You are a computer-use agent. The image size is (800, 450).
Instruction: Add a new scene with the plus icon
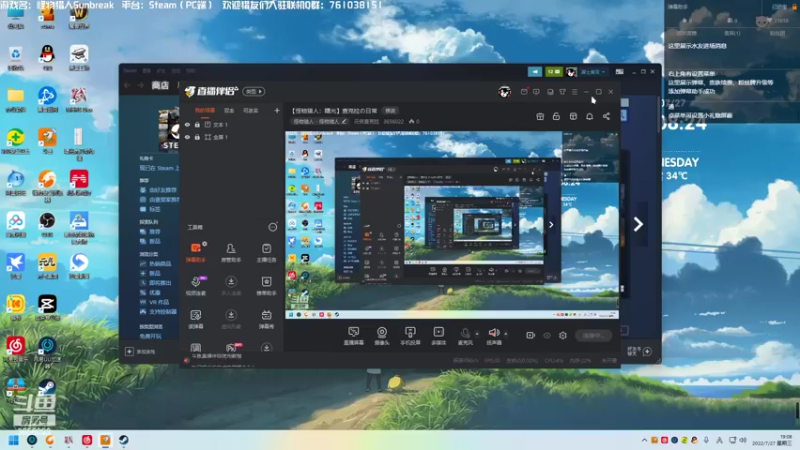pyautogui.click(x=277, y=110)
